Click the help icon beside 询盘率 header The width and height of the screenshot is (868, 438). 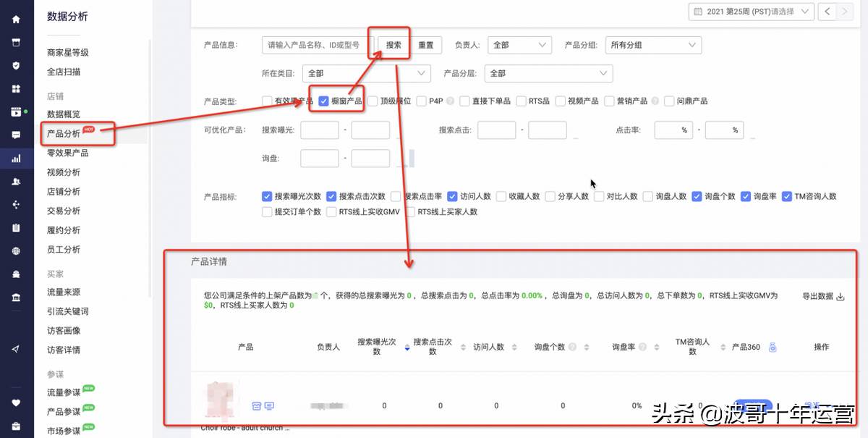click(x=641, y=348)
